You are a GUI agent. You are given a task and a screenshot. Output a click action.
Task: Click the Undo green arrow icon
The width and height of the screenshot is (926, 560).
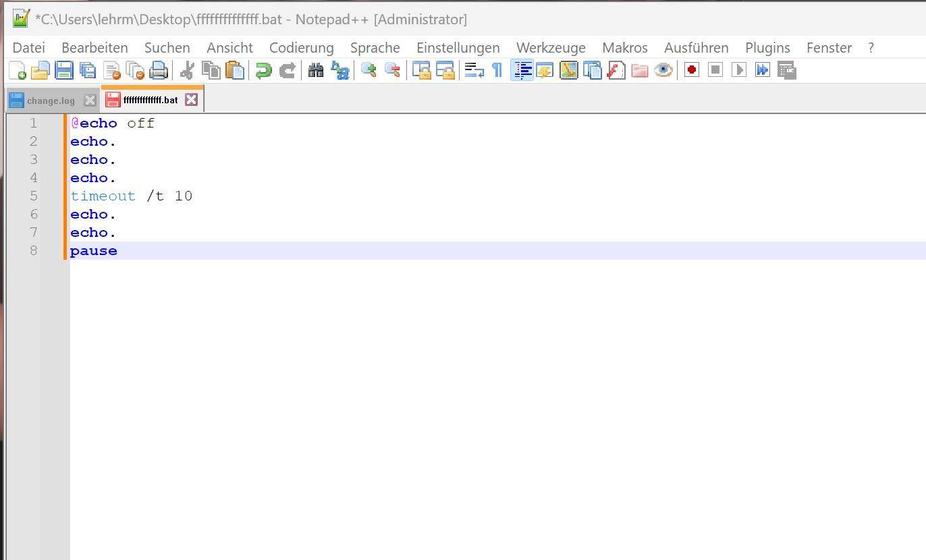(x=263, y=70)
